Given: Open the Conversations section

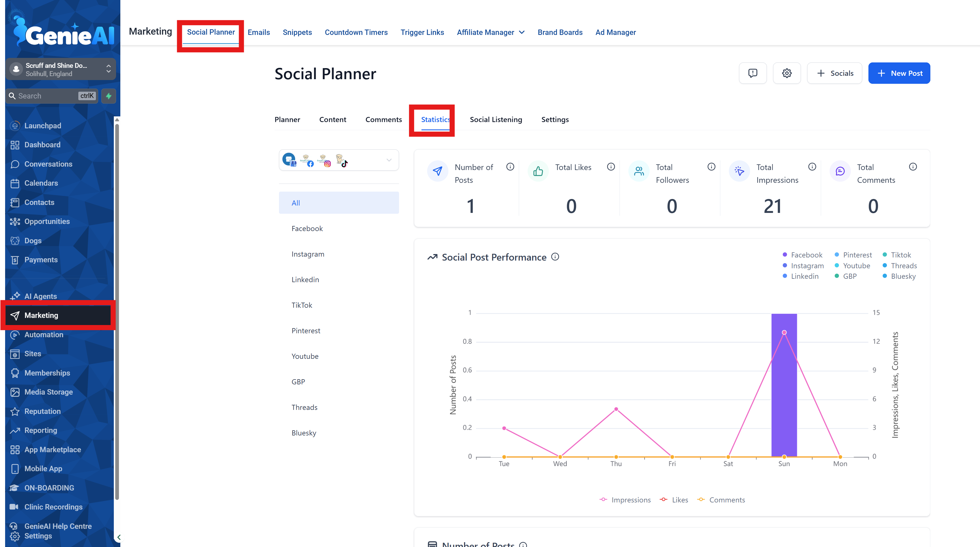Looking at the screenshot, I should tap(48, 164).
